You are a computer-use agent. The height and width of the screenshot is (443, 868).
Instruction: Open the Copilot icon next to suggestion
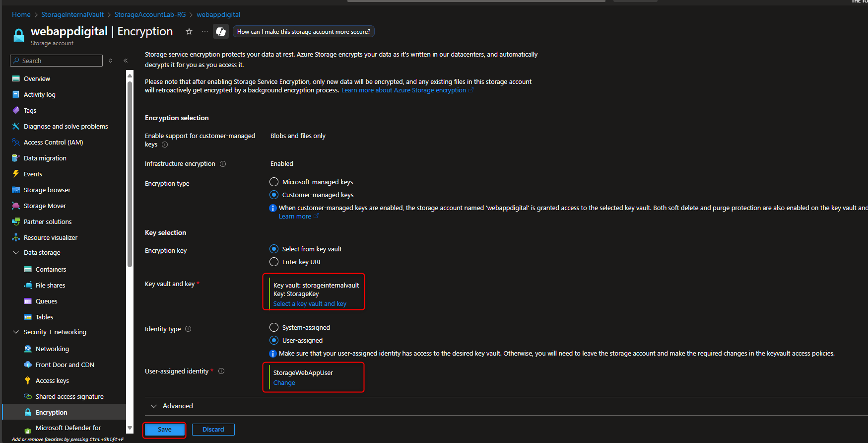point(221,32)
